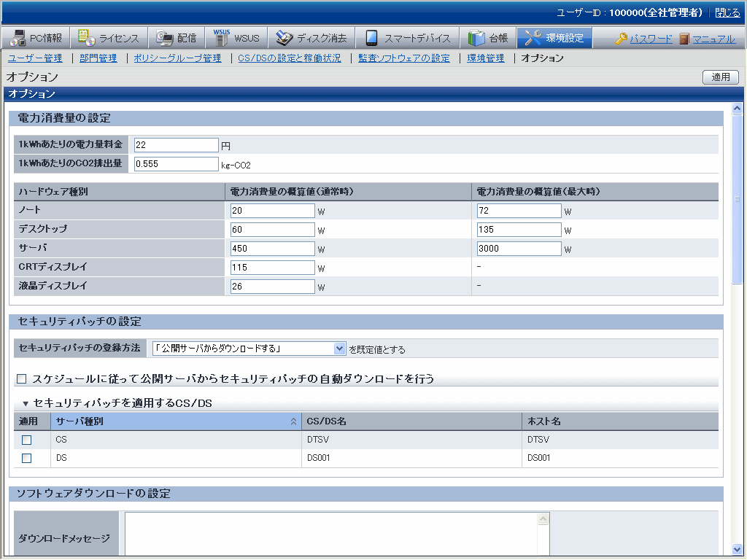
Task: Check the 適用 box for CS server
Action: 27,440
